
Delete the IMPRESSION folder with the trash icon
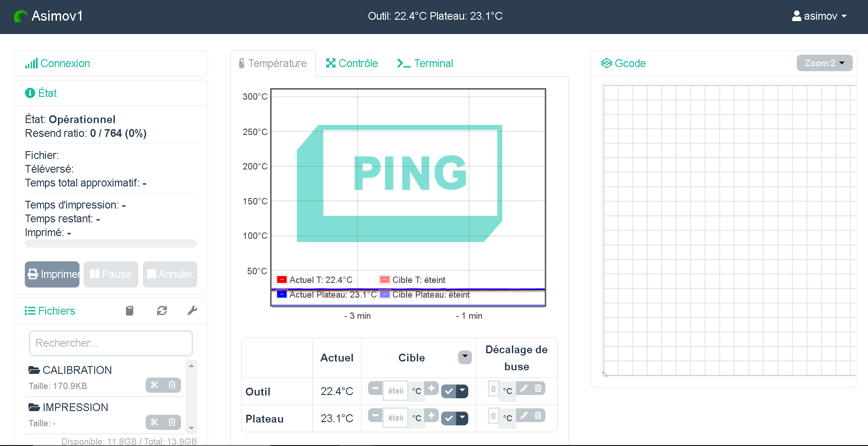(x=172, y=422)
